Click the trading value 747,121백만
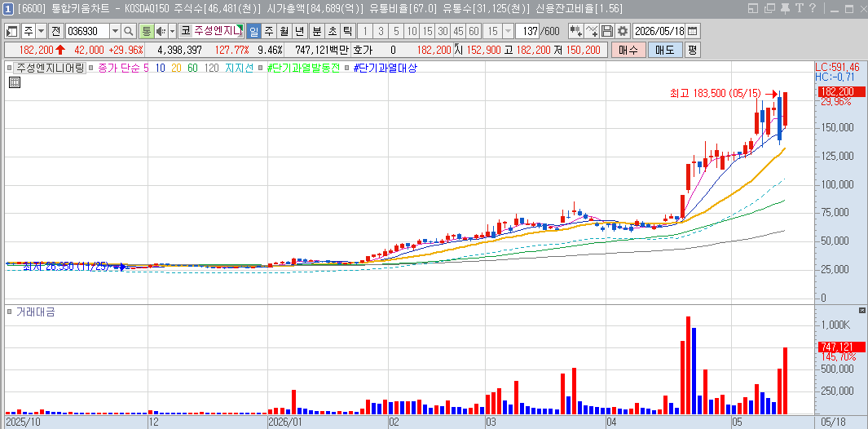 click(x=322, y=50)
